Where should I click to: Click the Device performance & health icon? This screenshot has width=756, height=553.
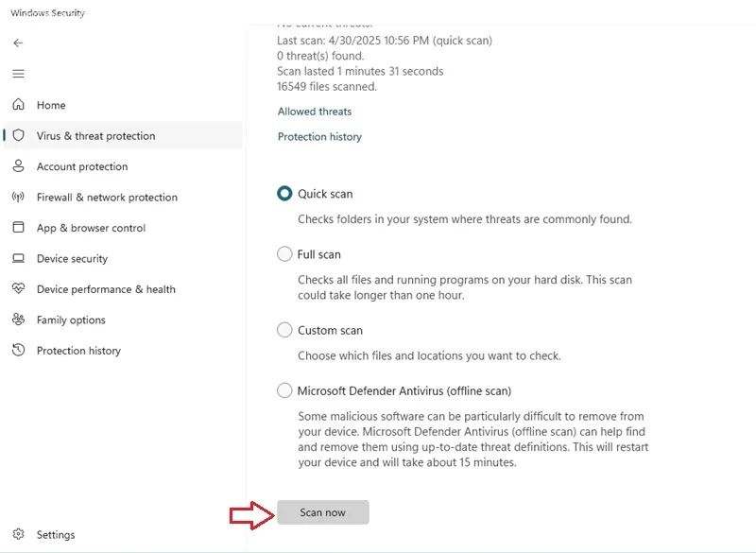(x=18, y=289)
